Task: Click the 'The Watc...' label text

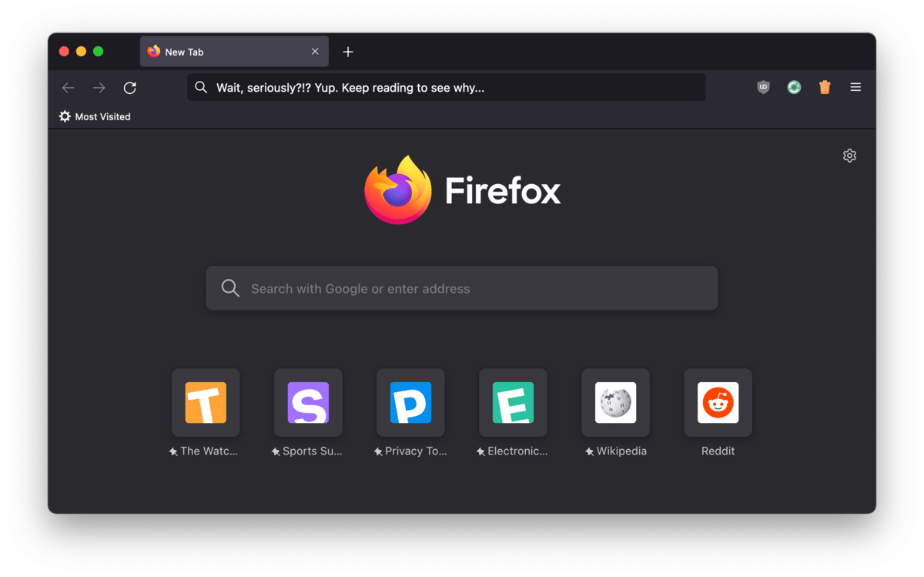Action: click(209, 451)
